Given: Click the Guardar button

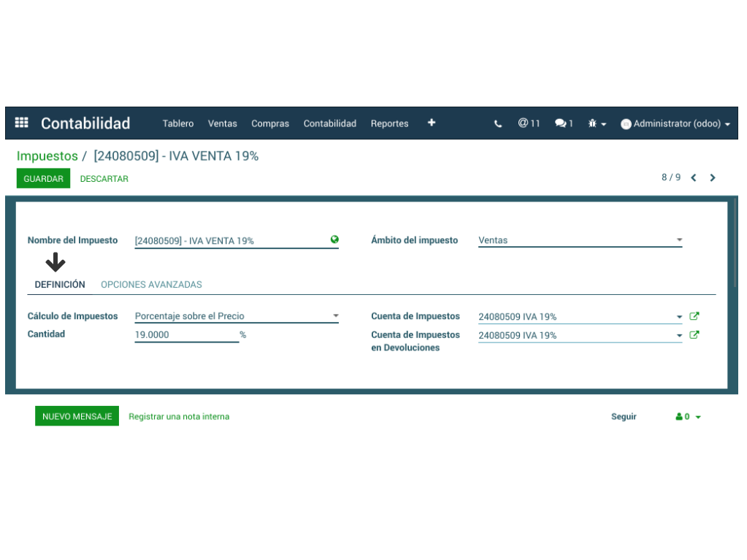Looking at the screenshot, I should 43,179.
